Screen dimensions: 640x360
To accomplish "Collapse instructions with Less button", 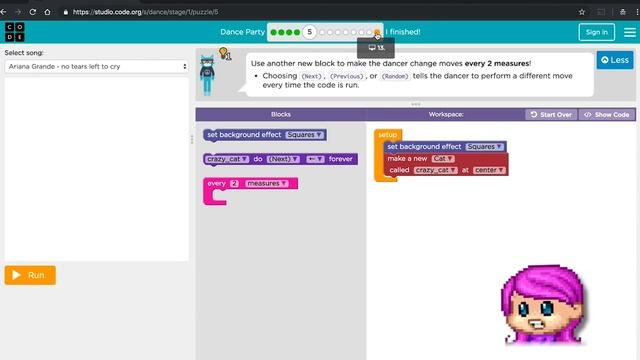I will pos(615,60).
